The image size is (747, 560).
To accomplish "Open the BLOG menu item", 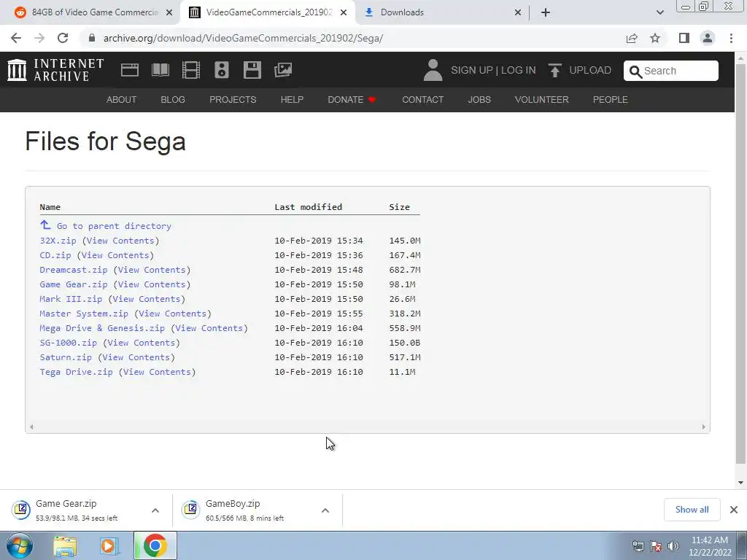I will [173, 99].
